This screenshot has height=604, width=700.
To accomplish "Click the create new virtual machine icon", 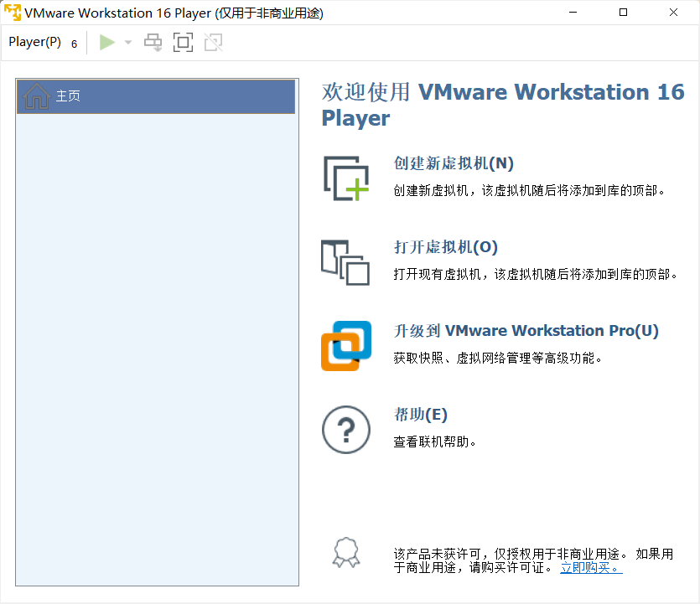I will [x=346, y=178].
